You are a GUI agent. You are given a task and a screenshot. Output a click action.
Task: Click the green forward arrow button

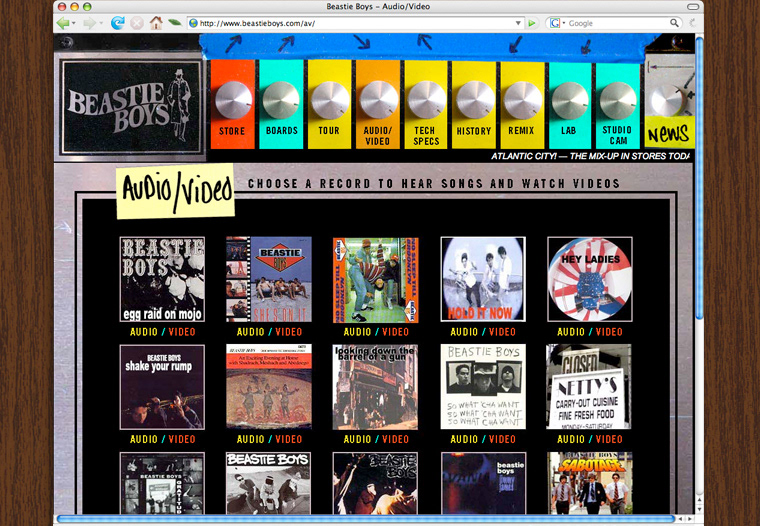pos(90,23)
